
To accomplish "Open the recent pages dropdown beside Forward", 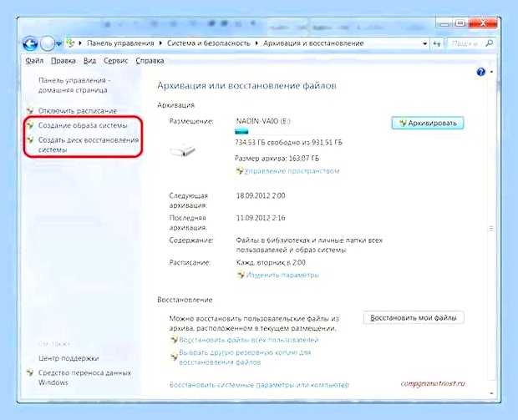I will (x=58, y=43).
